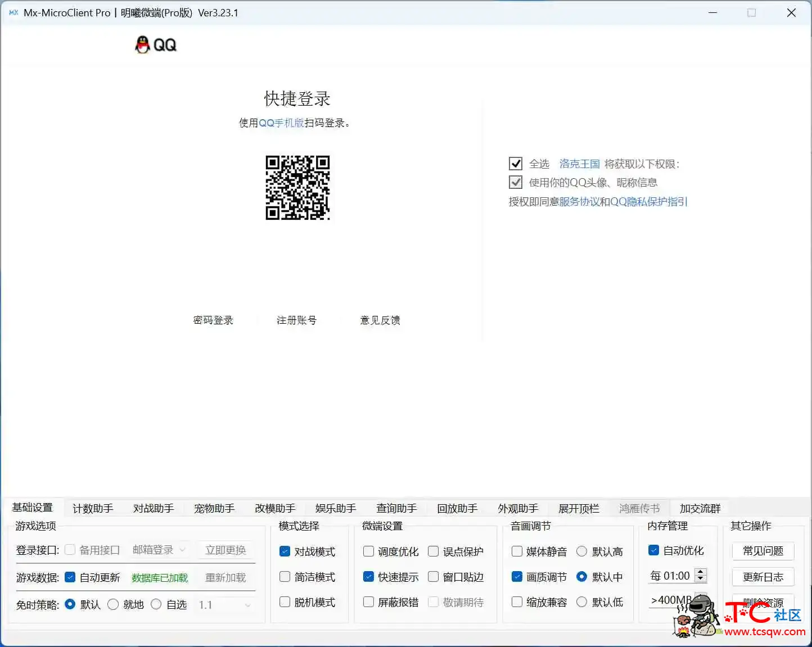The height and width of the screenshot is (647, 812).
Task: Open 意见反馈 link
Action: tap(380, 320)
